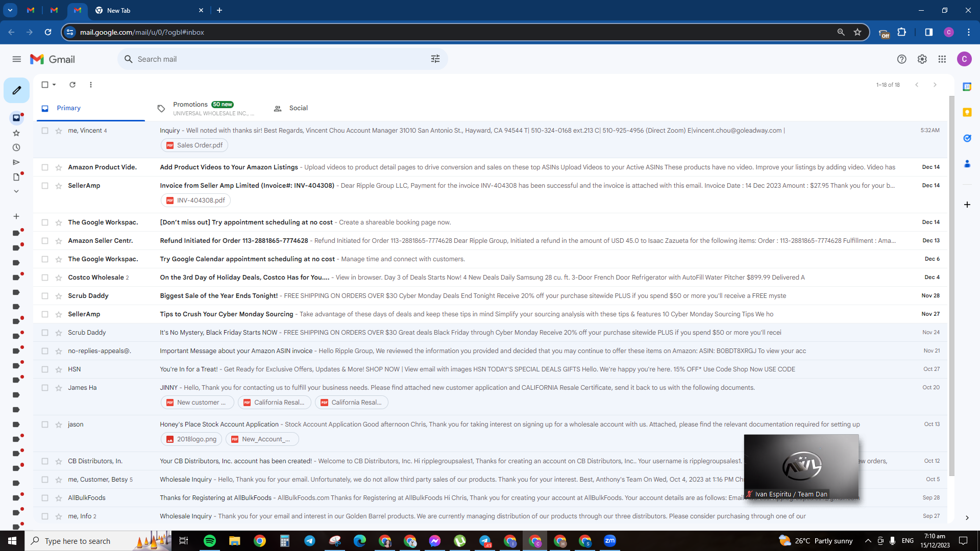Viewport: 980px width, 551px height.
Task: Open Chrome Extensions puzzle icon
Action: point(902,32)
